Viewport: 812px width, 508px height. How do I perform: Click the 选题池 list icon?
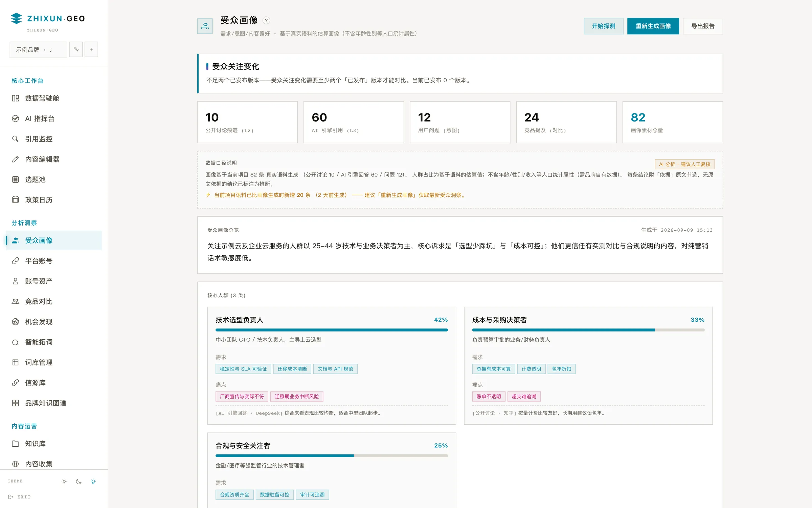pos(16,179)
